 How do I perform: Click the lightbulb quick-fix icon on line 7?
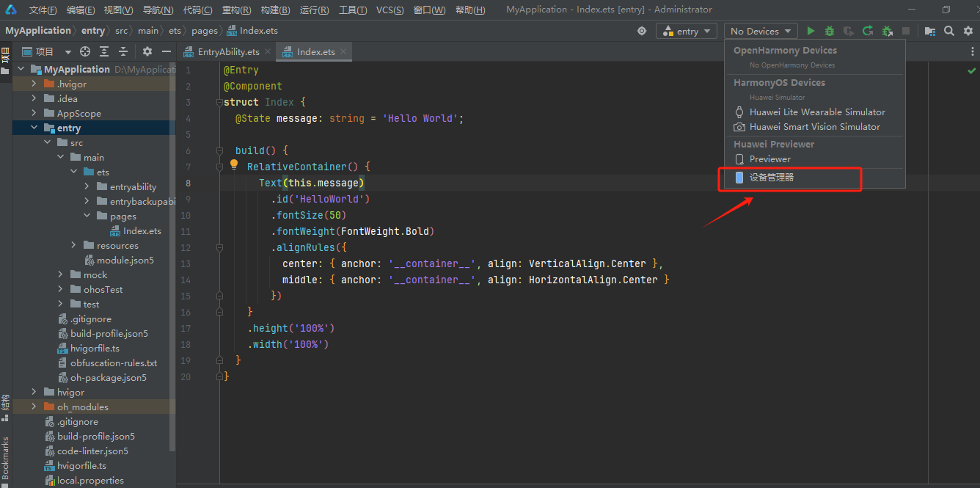click(x=234, y=165)
